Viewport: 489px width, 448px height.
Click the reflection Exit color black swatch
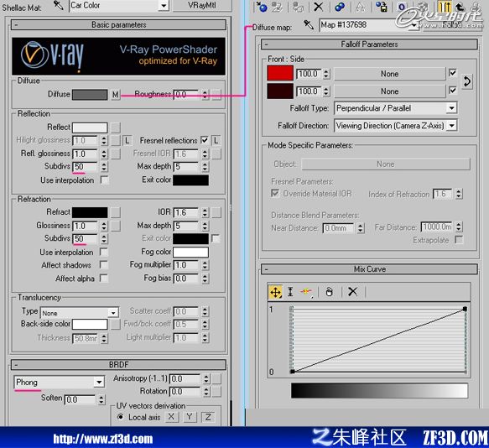[x=190, y=180]
